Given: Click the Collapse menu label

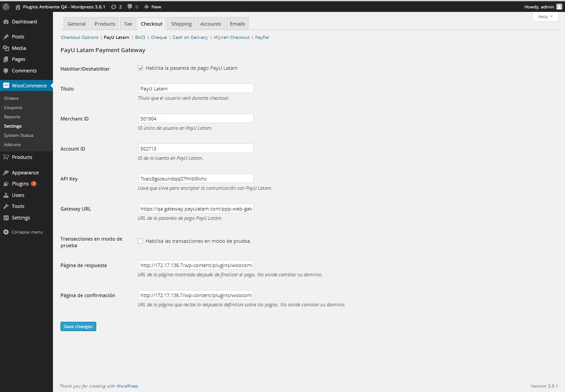Looking at the screenshot, I should coord(27,232).
